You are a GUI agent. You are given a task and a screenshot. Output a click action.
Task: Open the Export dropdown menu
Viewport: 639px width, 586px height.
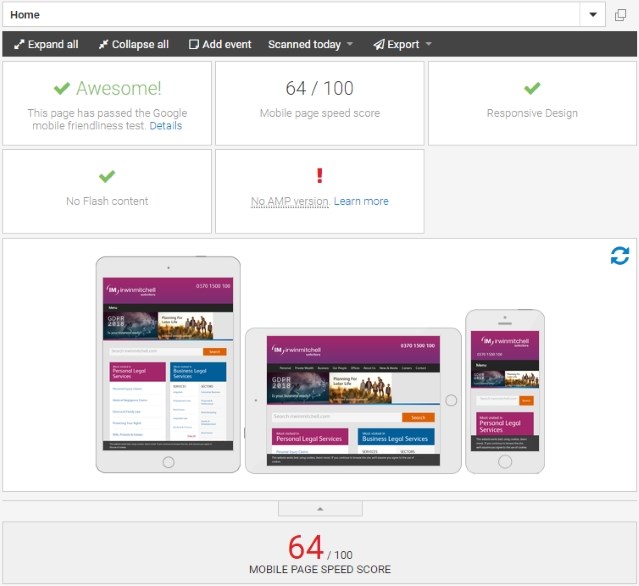pyautogui.click(x=402, y=44)
